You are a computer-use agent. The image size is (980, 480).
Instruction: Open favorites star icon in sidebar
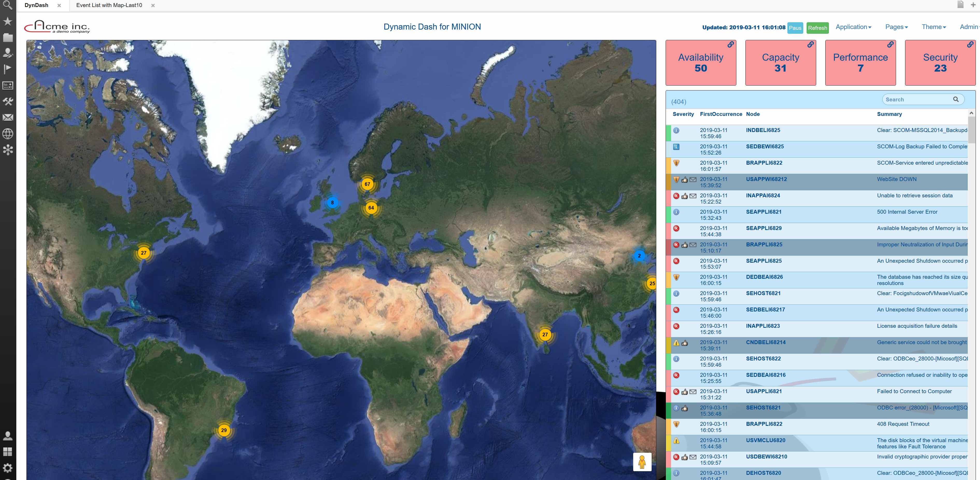coord(8,21)
